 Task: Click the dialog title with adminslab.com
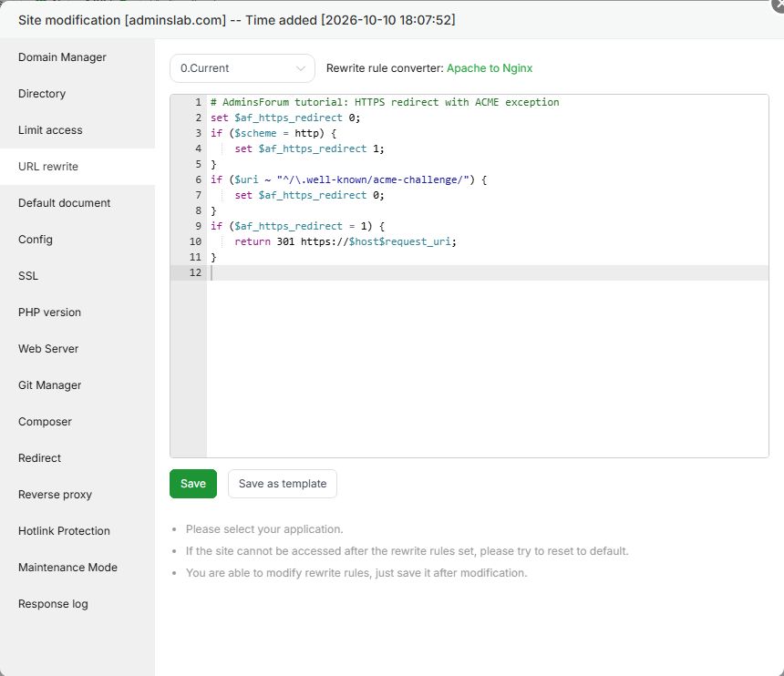236,20
